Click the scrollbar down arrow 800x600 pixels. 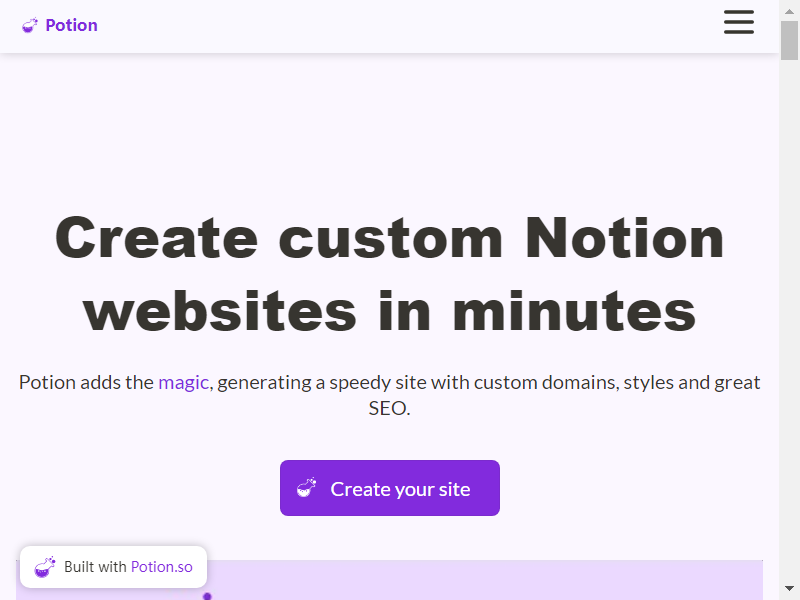[789, 589]
